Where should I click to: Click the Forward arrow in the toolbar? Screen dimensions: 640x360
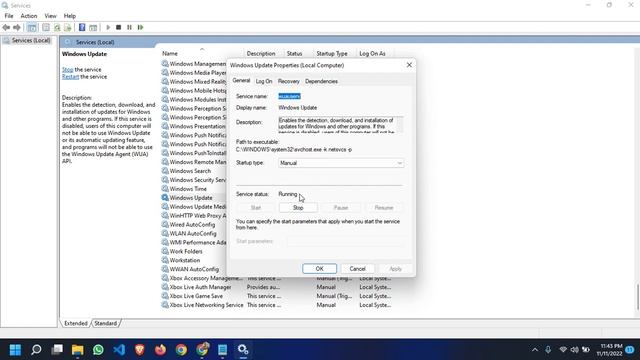tap(17, 27)
